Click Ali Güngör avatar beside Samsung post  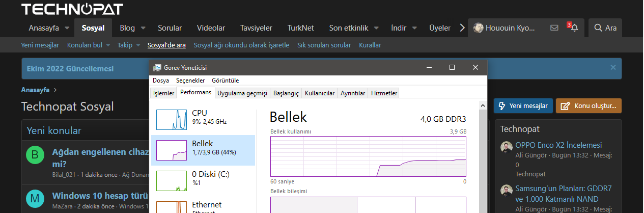(x=506, y=191)
